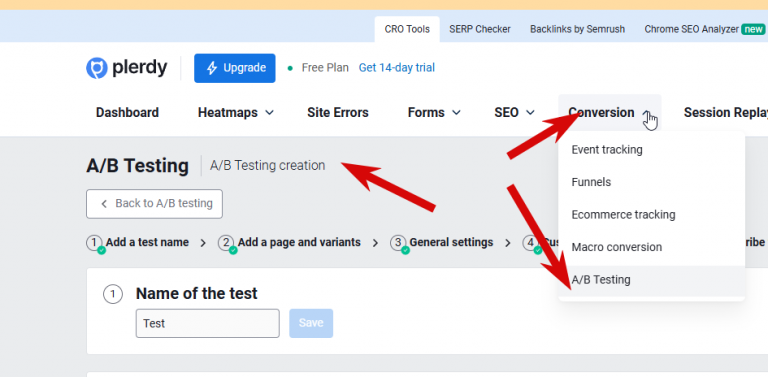768x377 pixels.
Task: Expand the Forms dropdown chevron
Action: [456, 113]
